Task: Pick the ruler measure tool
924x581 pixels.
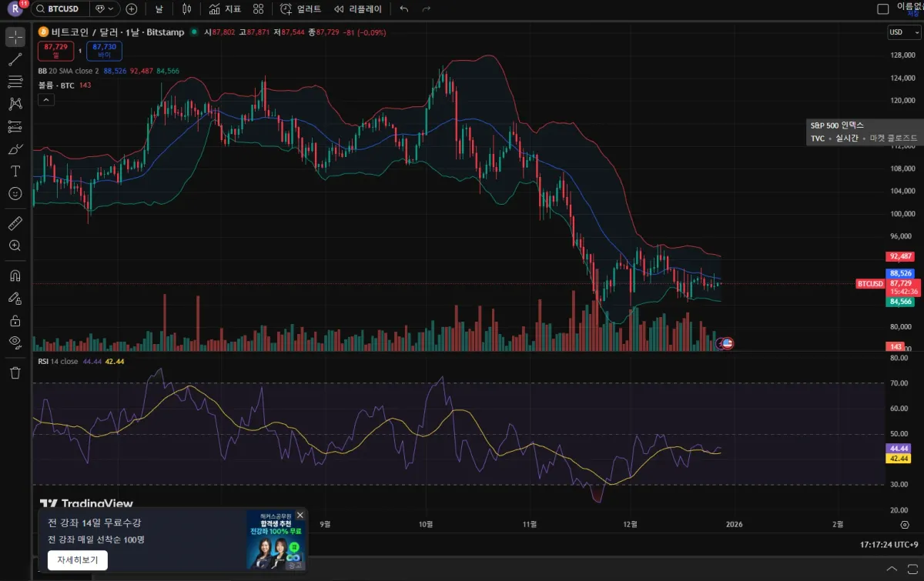Action: click(15, 223)
